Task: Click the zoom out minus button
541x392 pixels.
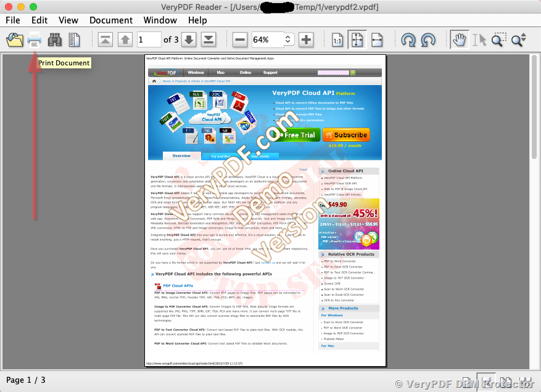Action: click(x=240, y=40)
